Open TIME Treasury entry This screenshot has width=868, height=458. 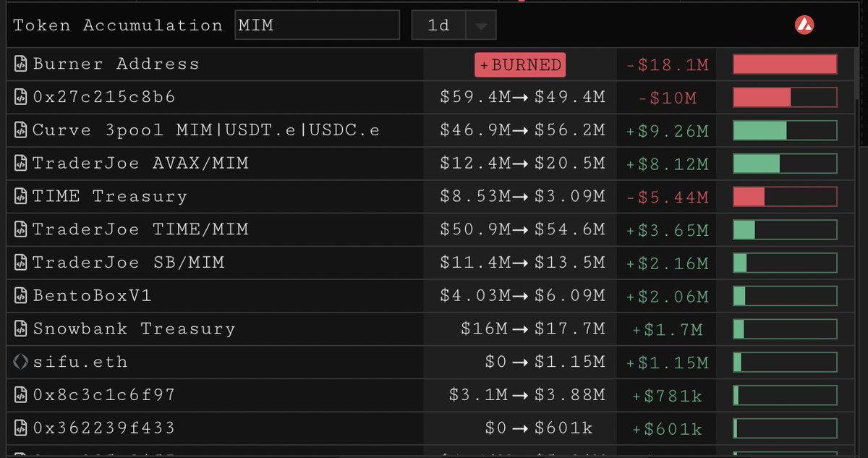[x=110, y=197]
